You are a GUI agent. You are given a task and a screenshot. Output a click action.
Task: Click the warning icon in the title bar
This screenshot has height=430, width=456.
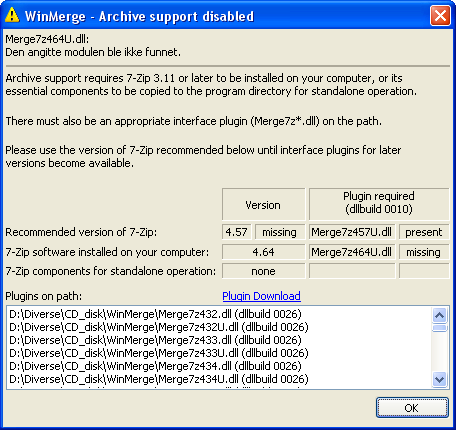[12, 15]
